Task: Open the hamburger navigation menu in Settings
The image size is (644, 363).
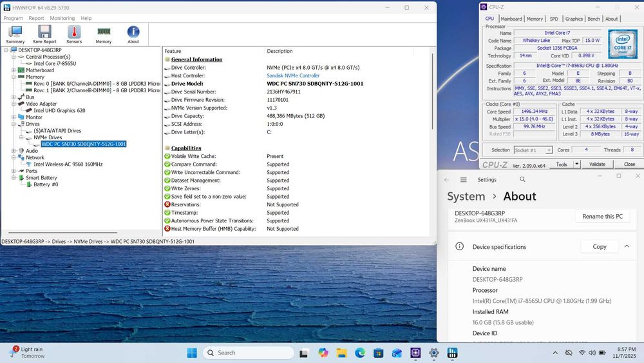Action: (463, 180)
